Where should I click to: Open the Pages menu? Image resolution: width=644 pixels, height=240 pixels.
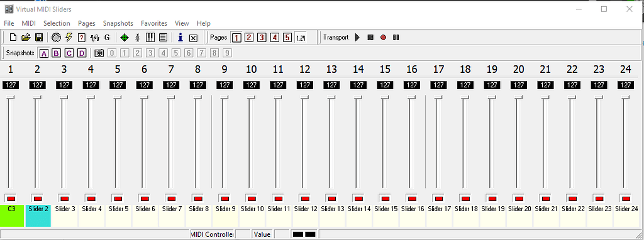87,23
